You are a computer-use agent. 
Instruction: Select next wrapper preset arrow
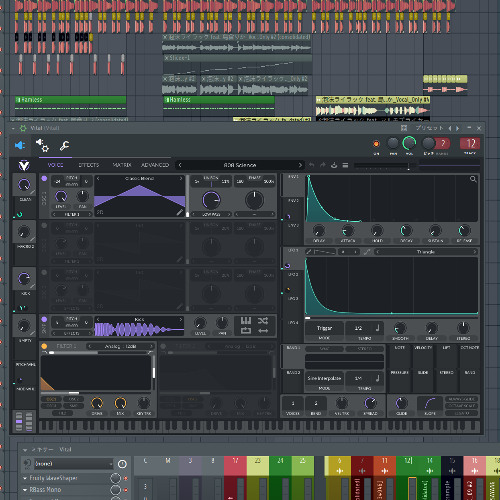[x=457, y=128]
